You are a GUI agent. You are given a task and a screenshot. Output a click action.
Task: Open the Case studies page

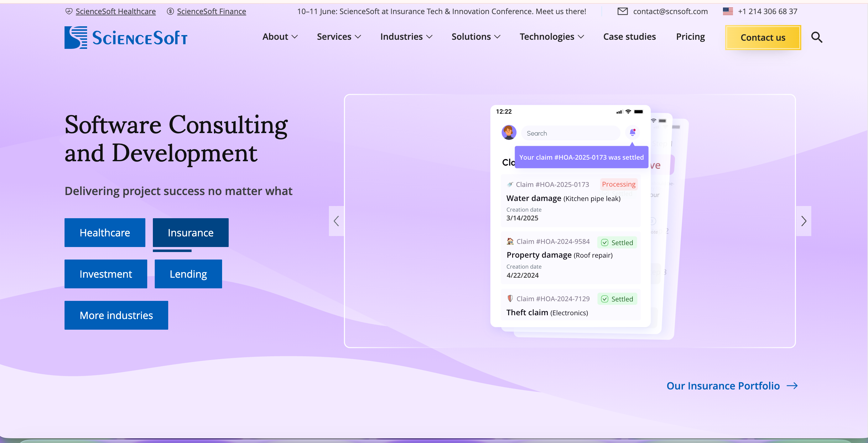(629, 36)
